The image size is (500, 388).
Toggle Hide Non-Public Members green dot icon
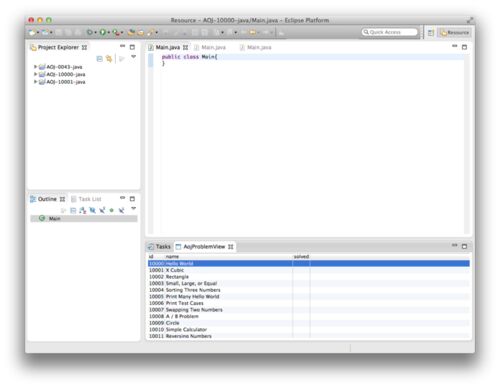click(112, 210)
